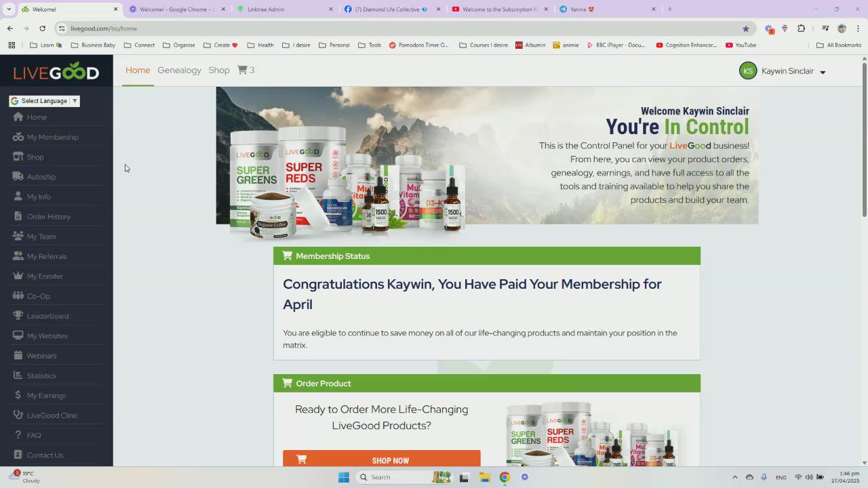Click the page vertical scrollbar

[x=865, y=139]
